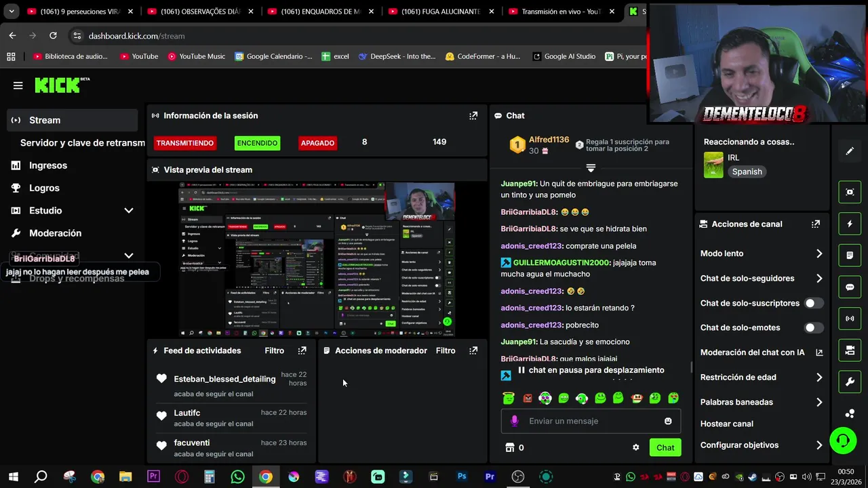The width and height of the screenshot is (868, 488).
Task: Toggle Chat de solo-emotes switch
Action: [813, 327]
